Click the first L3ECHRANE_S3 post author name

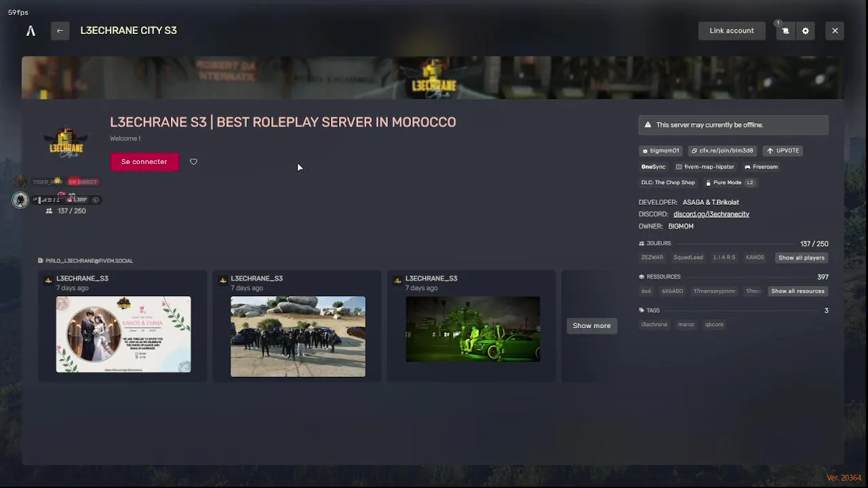coord(82,279)
